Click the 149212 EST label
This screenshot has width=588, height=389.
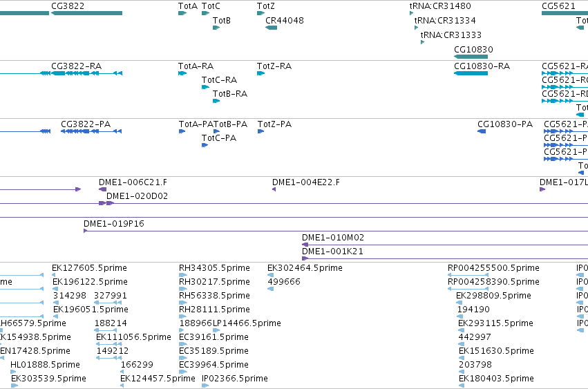(113, 351)
